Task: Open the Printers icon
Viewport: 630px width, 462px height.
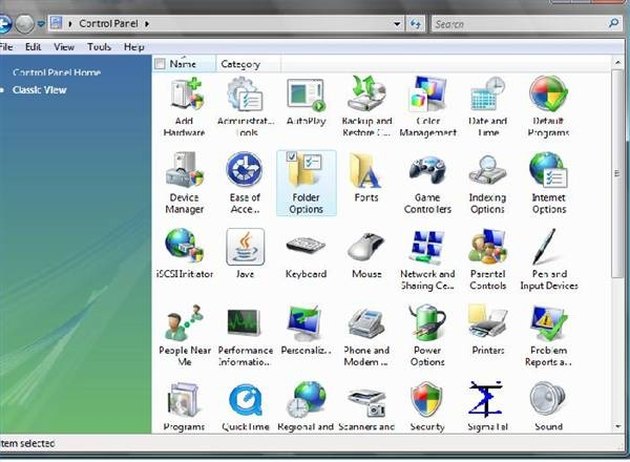Action: (x=488, y=330)
